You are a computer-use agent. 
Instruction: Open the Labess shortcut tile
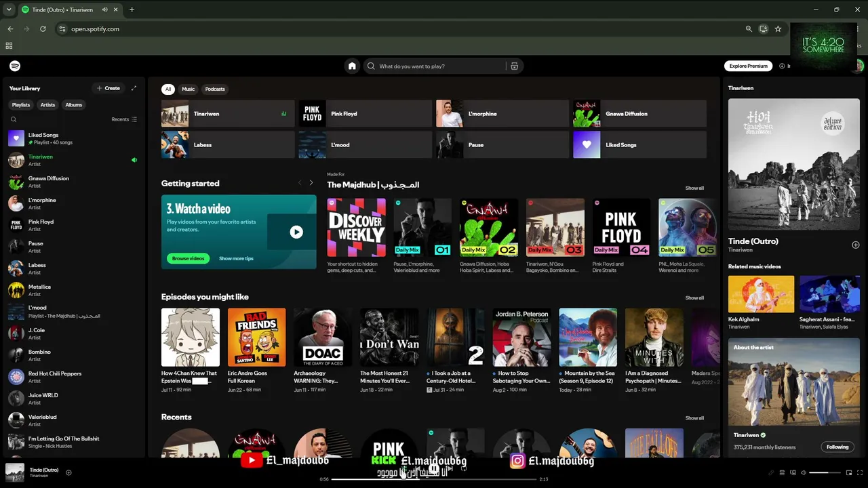pos(228,145)
